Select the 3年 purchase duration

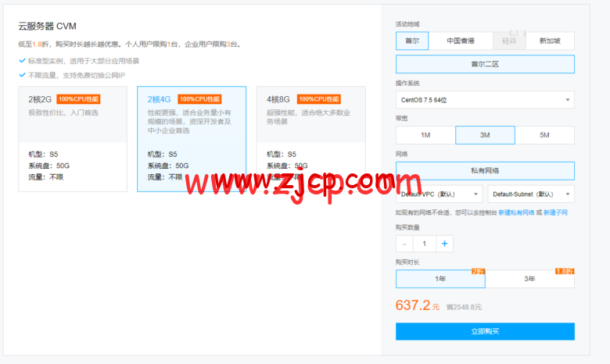tap(530, 279)
